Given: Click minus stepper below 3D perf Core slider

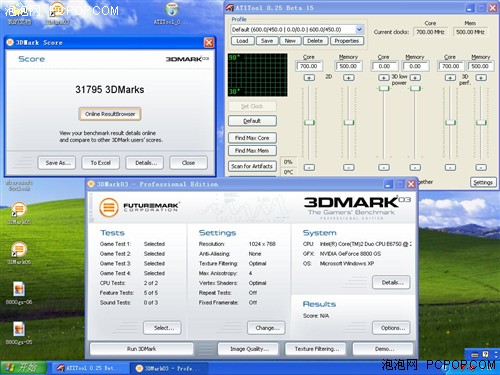Looking at the screenshot, I should click(x=450, y=167).
